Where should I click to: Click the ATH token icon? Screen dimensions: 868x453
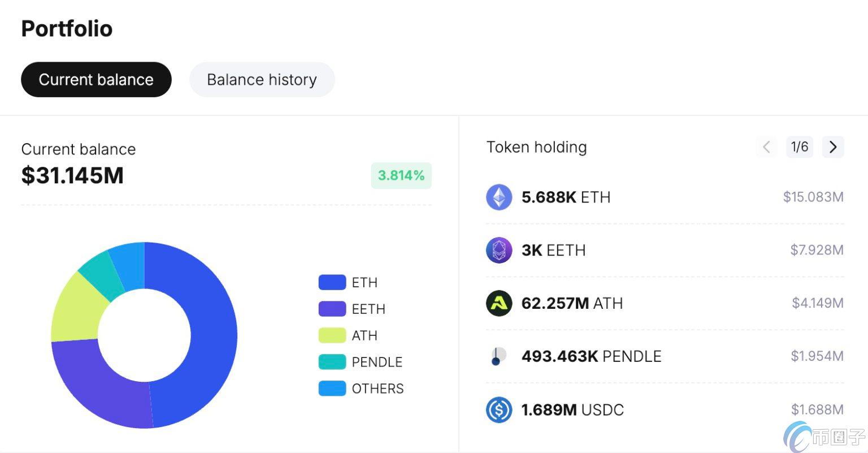click(x=499, y=303)
